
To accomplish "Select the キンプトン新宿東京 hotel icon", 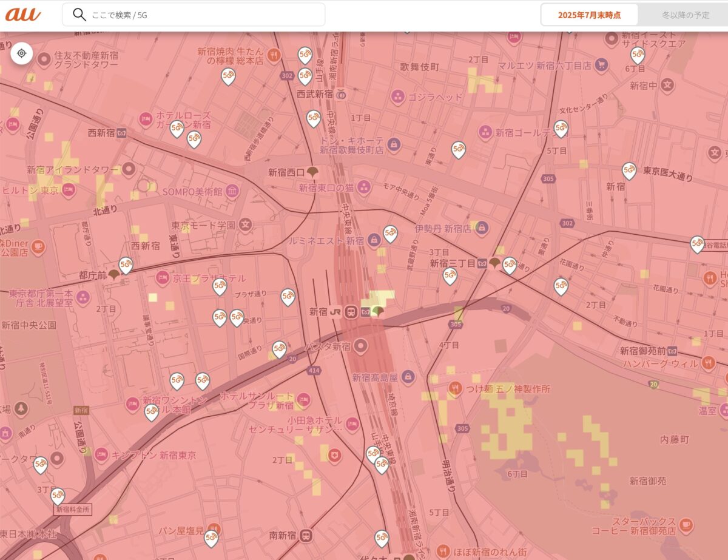I will coord(101,454).
